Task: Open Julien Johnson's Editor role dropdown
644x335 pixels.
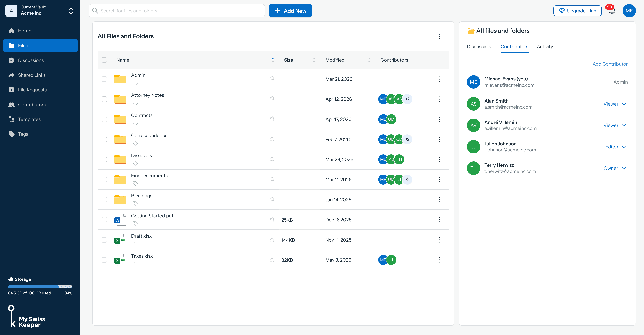Action: pyautogui.click(x=615, y=147)
